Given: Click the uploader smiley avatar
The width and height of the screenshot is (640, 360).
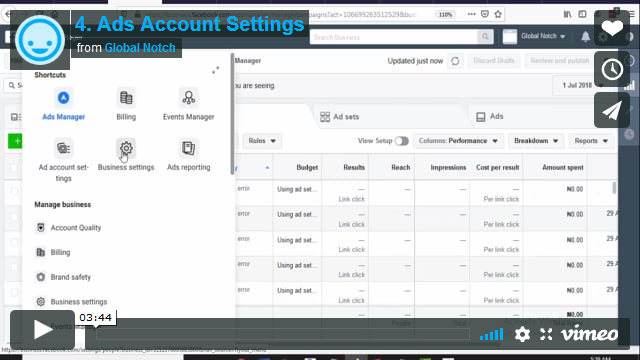Looking at the screenshot, I should point(40,40).
